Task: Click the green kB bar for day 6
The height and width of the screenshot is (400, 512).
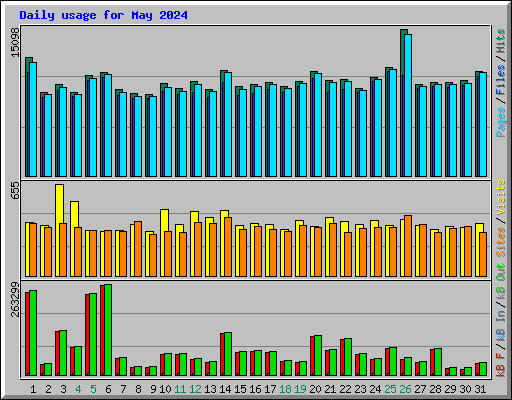Action: [108, 330]
